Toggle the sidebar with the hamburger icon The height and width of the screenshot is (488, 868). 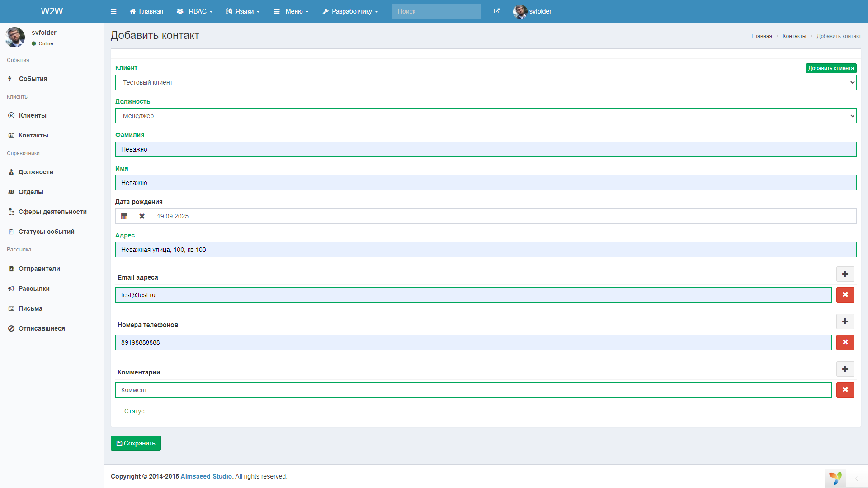pos(113,11)
